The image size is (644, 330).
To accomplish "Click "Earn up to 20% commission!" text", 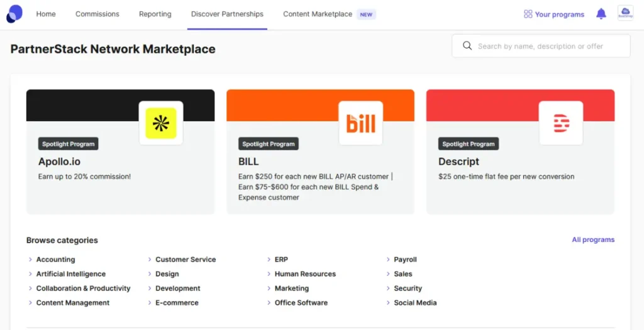I will 85,177.
